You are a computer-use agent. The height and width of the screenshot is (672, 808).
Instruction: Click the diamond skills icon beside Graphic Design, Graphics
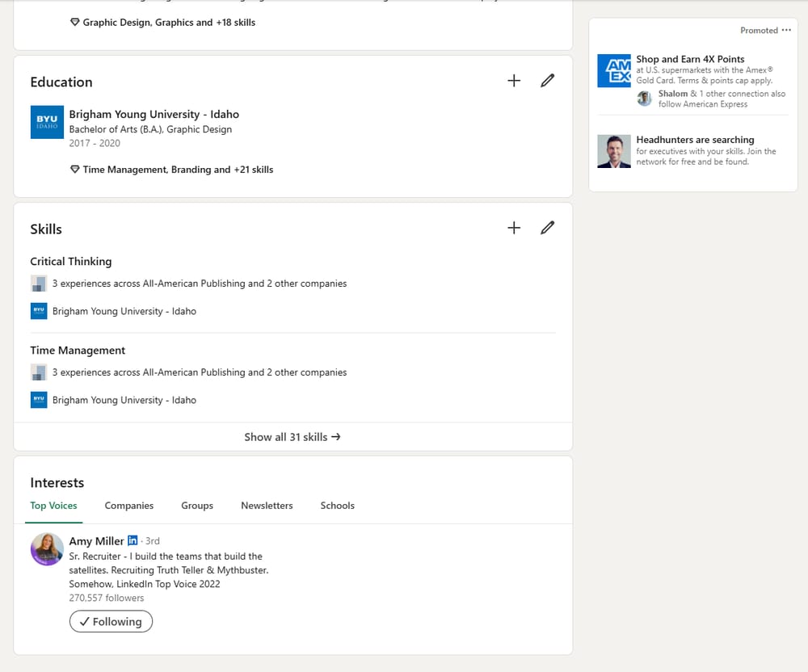[x=74, y=22]
